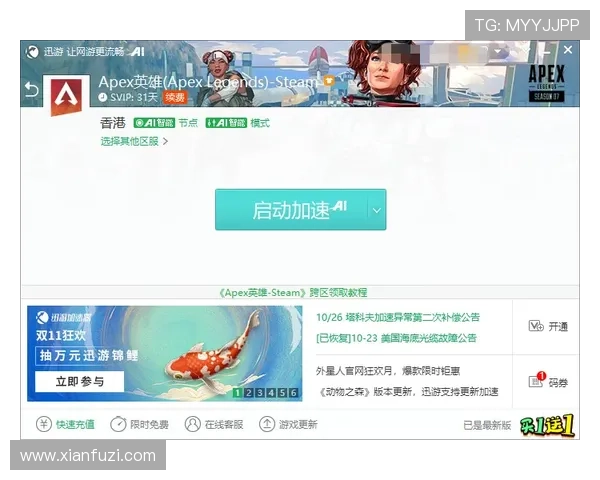Open 外星人官网狂欢月 news item

point(388,371)
